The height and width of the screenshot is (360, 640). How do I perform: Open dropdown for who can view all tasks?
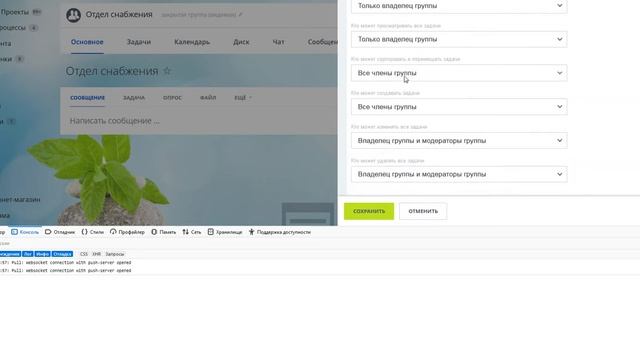pos(459,39)
